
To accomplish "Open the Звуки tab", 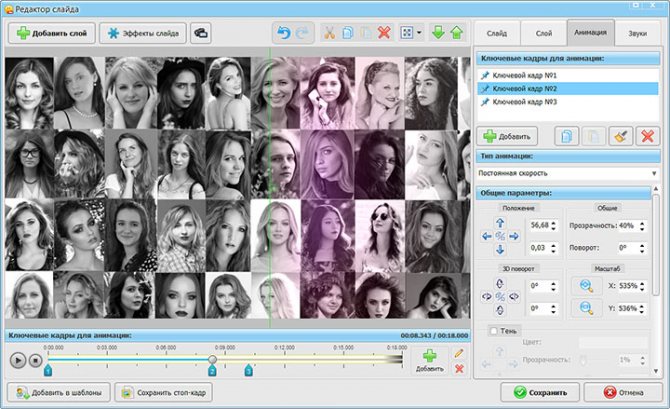I will (x=637, y=32).
